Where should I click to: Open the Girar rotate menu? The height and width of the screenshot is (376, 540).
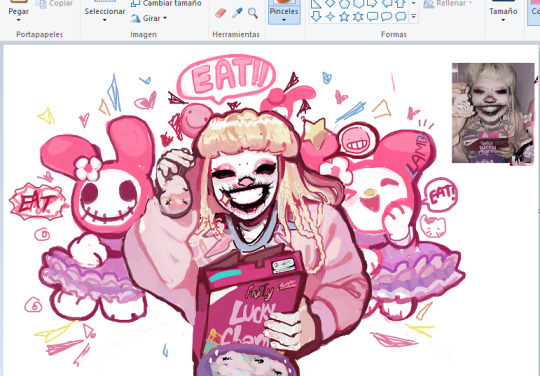click(x=149, y=18)
